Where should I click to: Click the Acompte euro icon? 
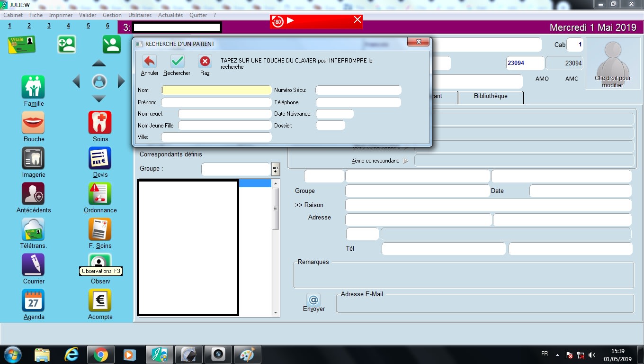100,300
